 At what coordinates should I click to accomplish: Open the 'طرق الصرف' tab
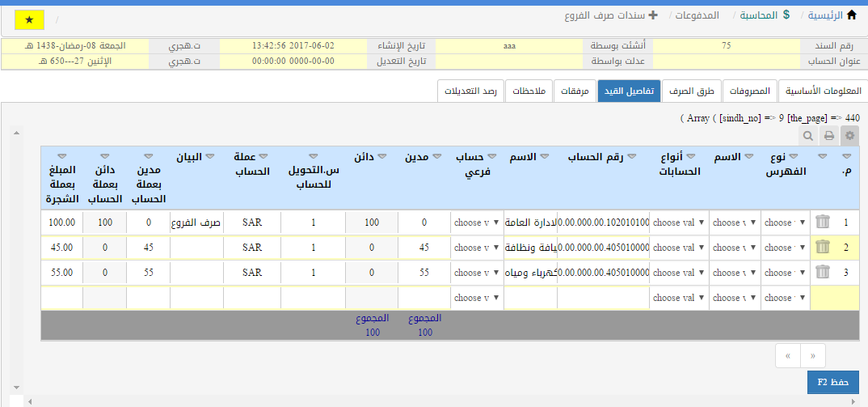click(x=691, y=91)
